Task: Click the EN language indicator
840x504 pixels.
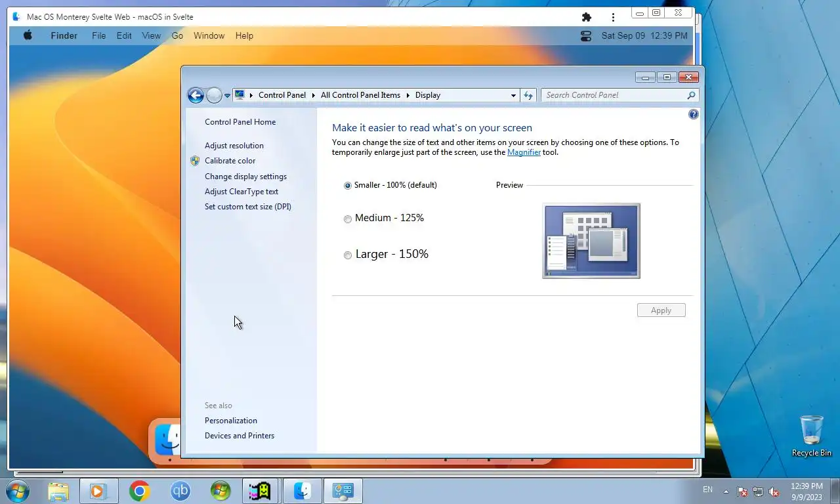Action: (x=707, y=490)
